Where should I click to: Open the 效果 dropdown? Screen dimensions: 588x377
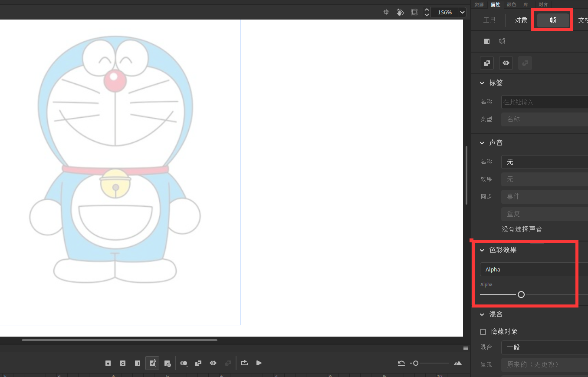coord(545,179)
